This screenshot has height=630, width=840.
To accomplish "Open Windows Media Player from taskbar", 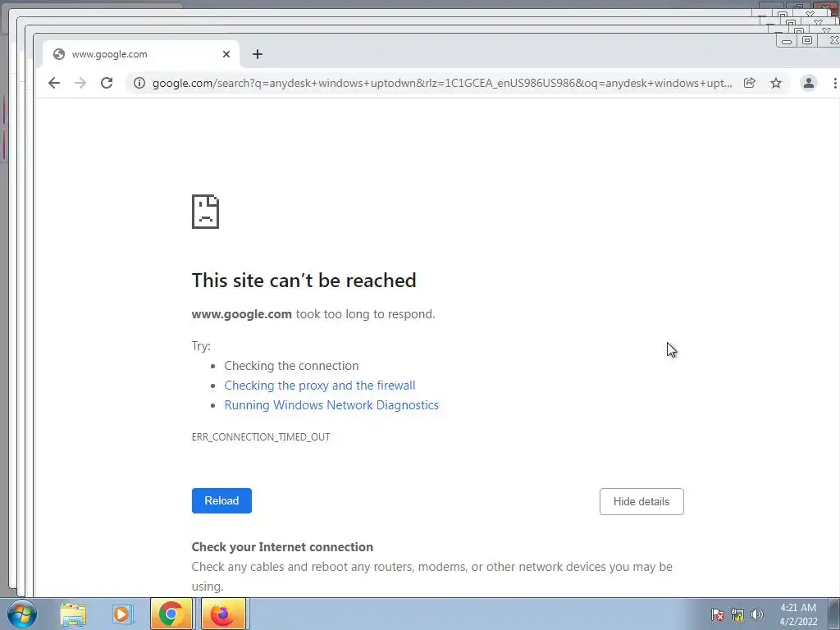I will pos(121,614).
